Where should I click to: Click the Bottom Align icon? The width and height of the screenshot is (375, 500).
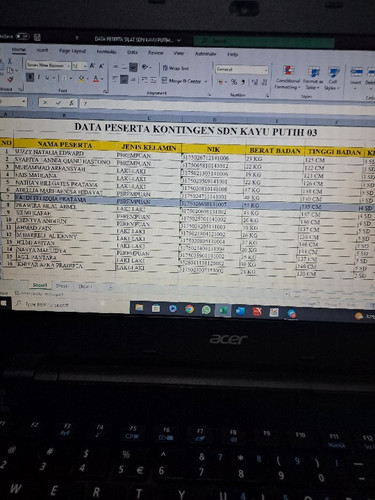point(133,67)
